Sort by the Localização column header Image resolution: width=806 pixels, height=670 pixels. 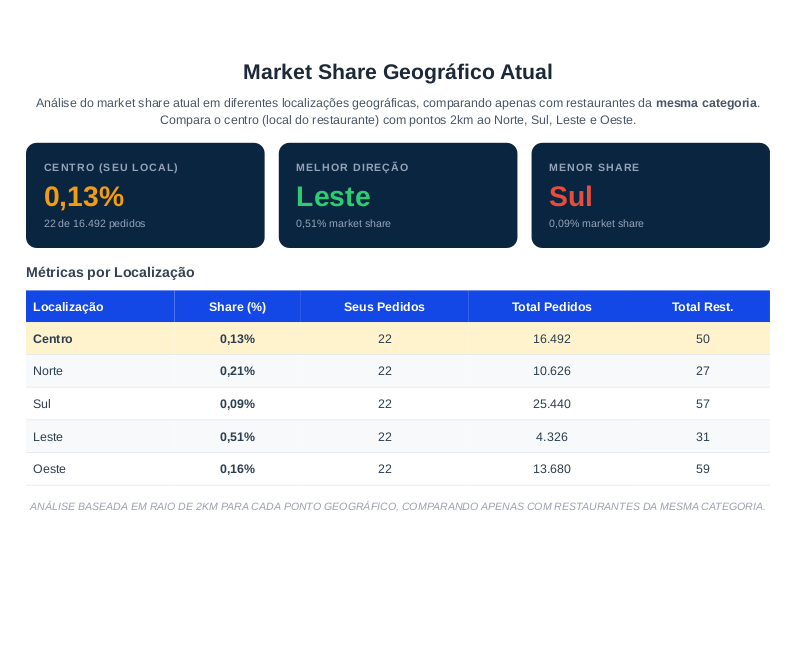(68, 307)
